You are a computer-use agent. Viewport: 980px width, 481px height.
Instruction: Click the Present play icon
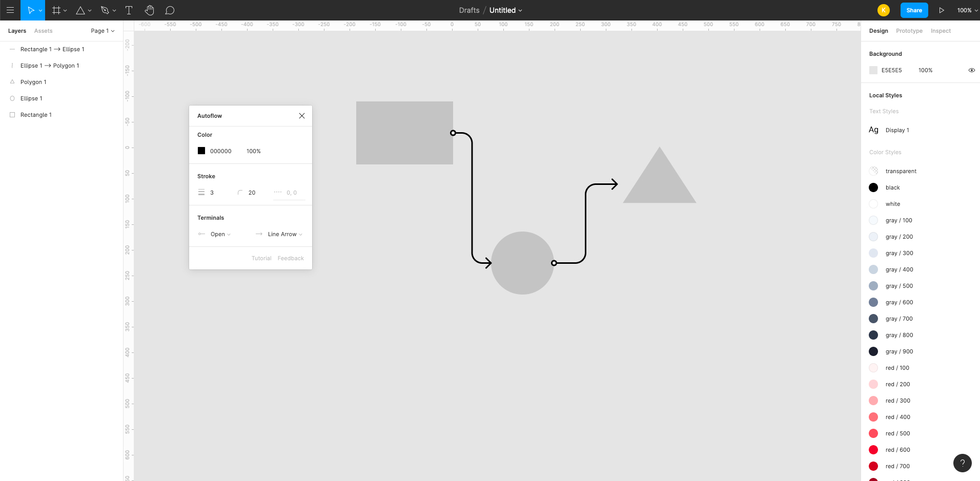pyautogui.click(x=942, y=10)
